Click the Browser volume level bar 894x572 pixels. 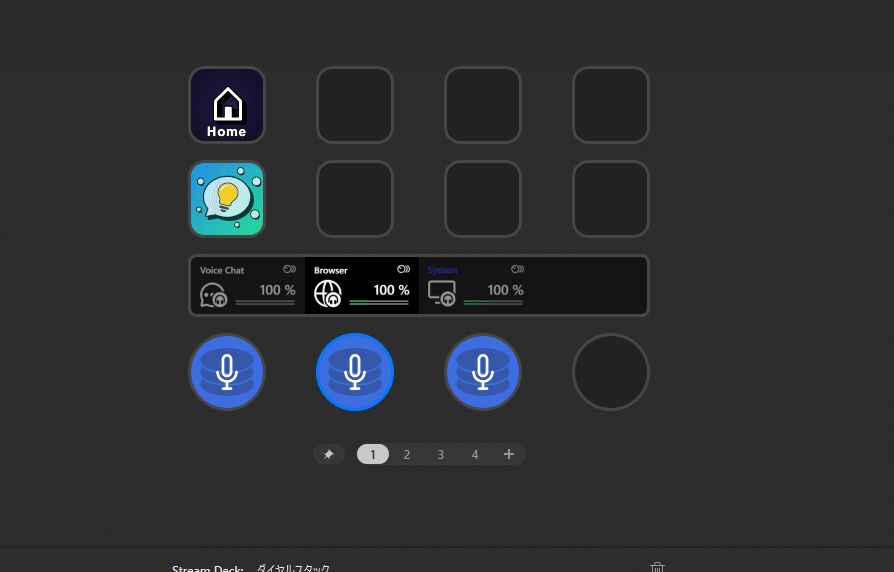click(x=379, y=302)
